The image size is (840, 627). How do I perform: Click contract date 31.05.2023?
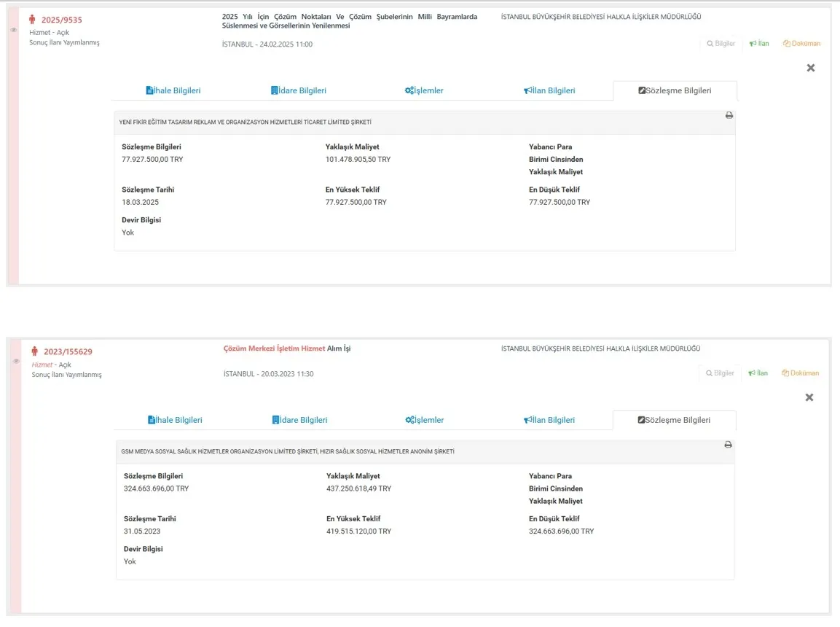click(142, 531)
